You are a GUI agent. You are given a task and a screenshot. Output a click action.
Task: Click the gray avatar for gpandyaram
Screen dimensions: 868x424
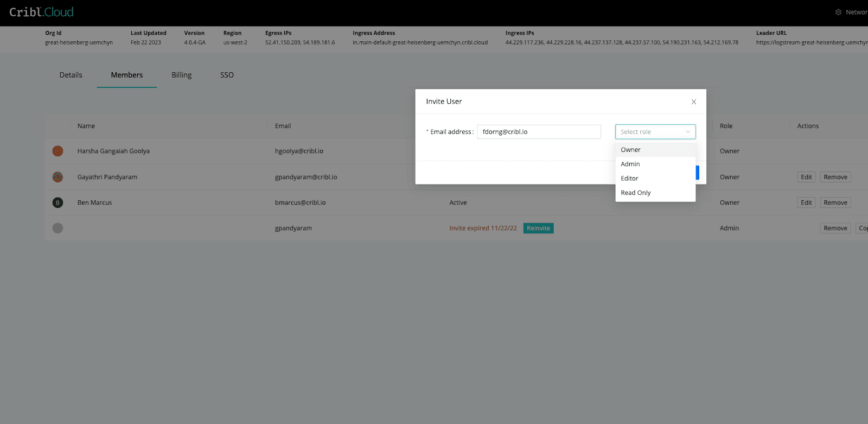click(58, 228)
